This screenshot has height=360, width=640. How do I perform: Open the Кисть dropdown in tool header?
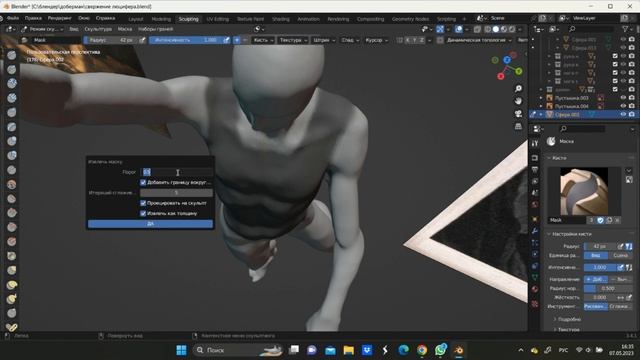pos(263,40)
